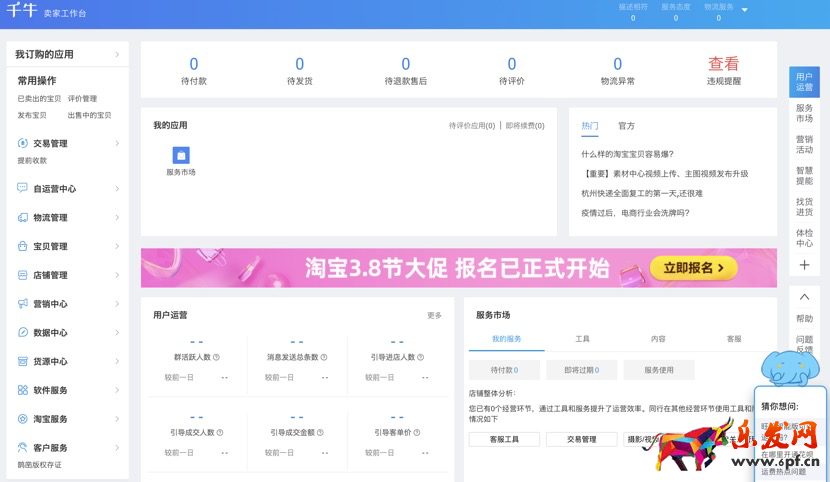830x482 pixels.
Task: Click the 交易管理 sidebar icon
Action: [x=22, y=143]
